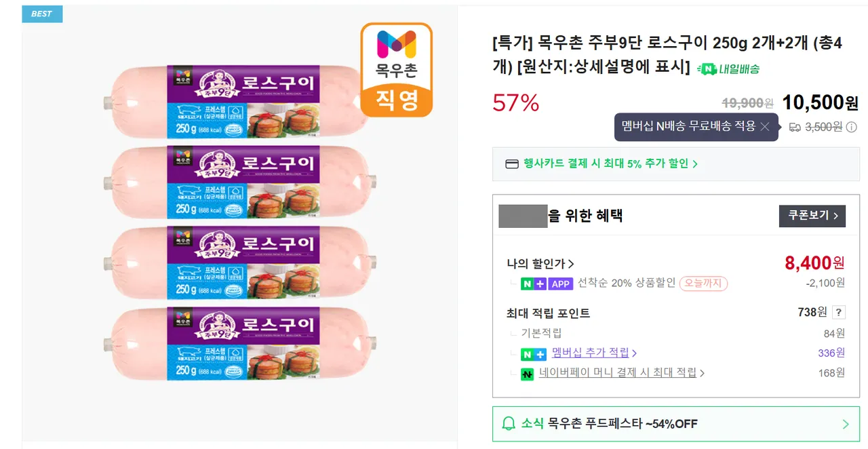Click the credit card icon in 행사카드 banner
The width and height of the screenshot is (868, 449).
pos(512,163)
